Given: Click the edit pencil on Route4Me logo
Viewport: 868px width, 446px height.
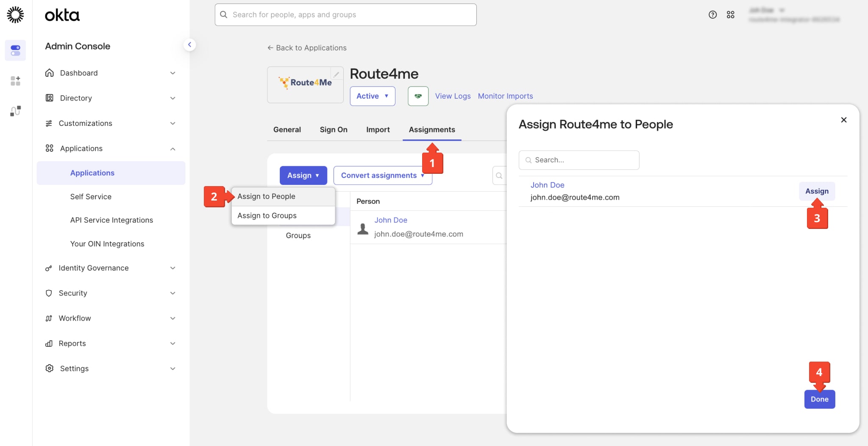Looking at the screenshot, I should pyautogui.click(x=337, y=74).
